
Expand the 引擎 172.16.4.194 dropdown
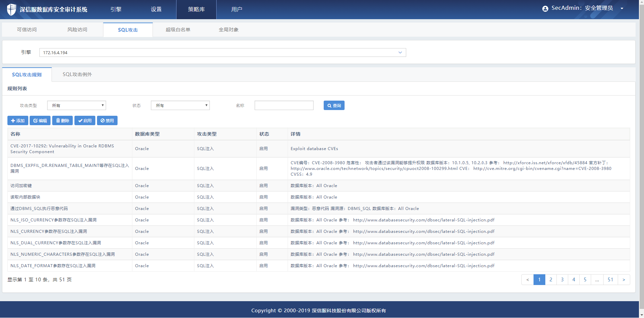400,52
